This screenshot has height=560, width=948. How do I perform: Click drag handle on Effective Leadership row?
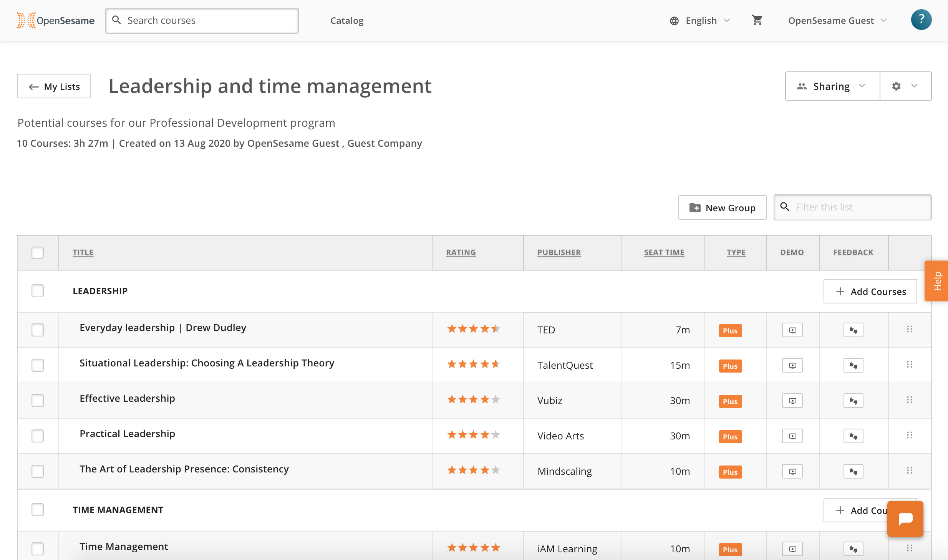(x=910, y=400)
